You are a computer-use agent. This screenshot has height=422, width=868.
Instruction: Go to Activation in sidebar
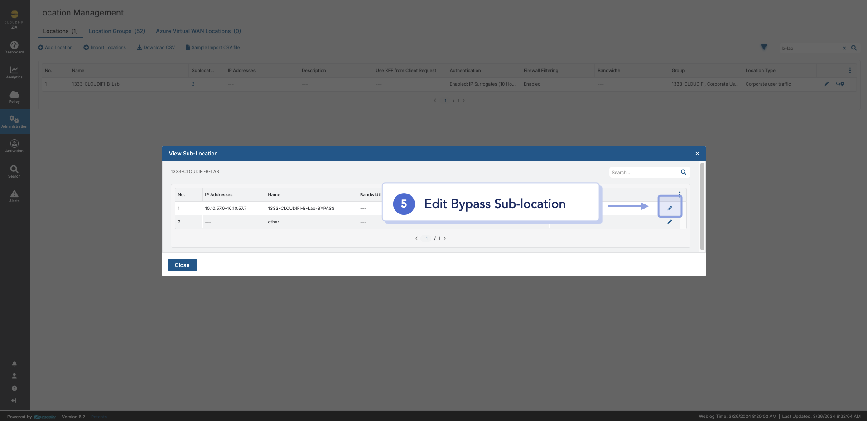coord(14,146)
